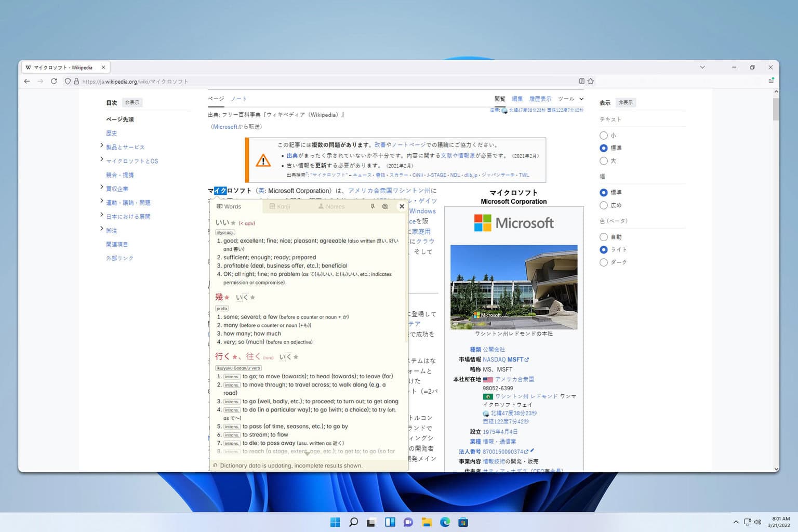The height and width of the screenshot is (532, 798).
Task: Expand the 日本における展開 contents section
Action: pos(101,215)
